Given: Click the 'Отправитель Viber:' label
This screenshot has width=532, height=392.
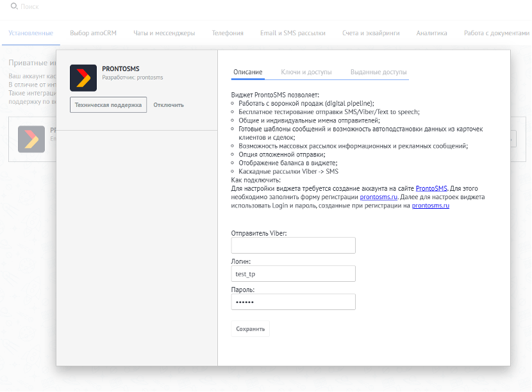Looking at the screenshot, I should (x=259, y=233).
